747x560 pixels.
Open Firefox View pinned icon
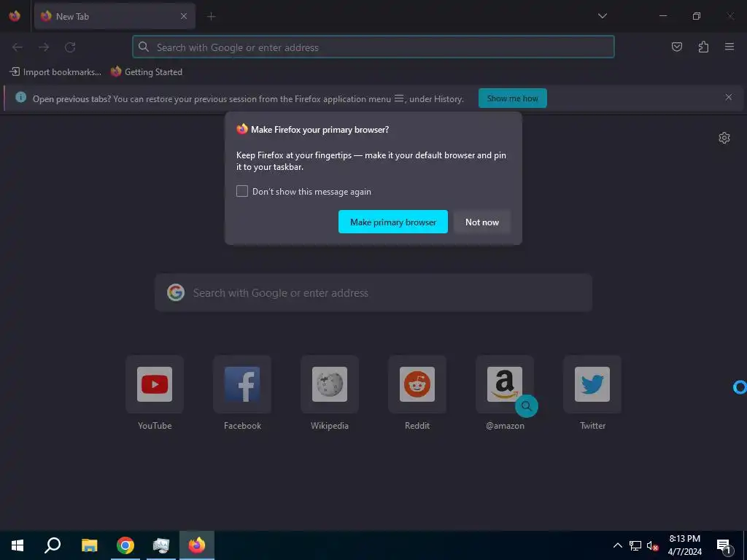point(15,16)
